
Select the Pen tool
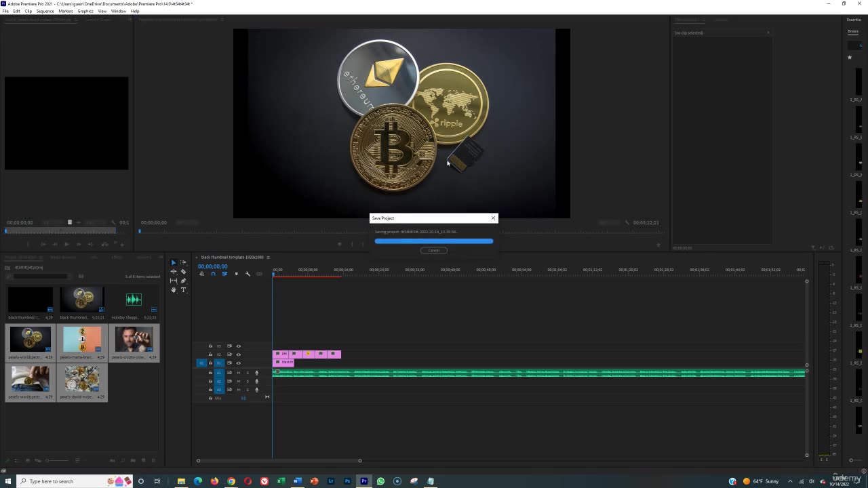coord(183,281)
